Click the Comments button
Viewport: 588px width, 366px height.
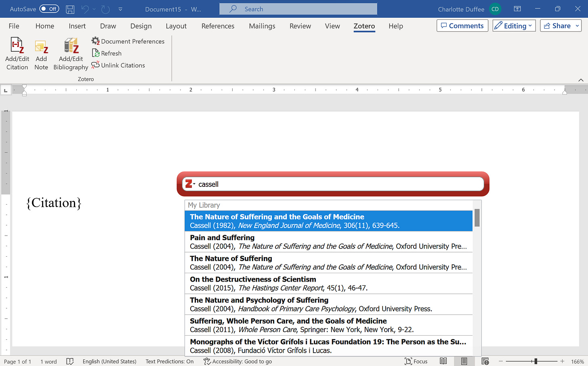(462, 26)
